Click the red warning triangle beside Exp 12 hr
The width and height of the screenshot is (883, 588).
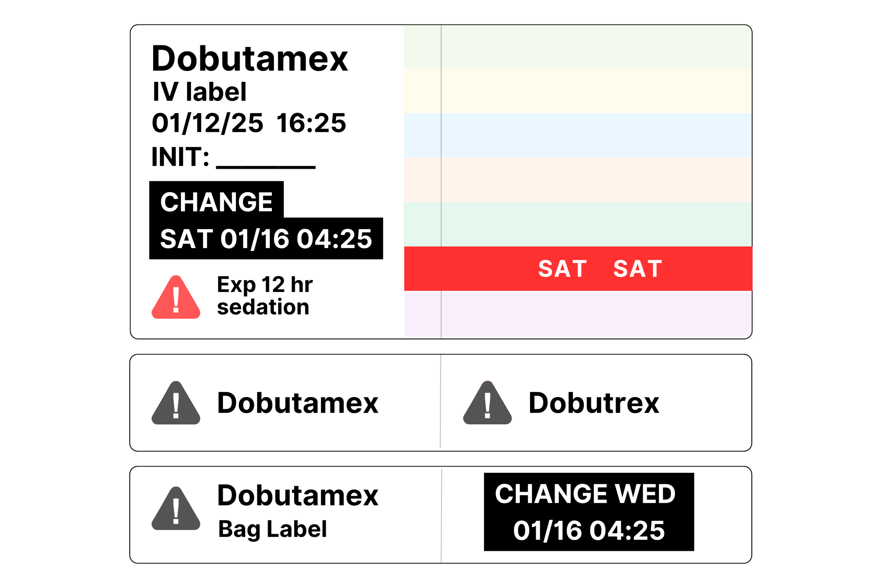pyautogui.click(x=176, y=297)
